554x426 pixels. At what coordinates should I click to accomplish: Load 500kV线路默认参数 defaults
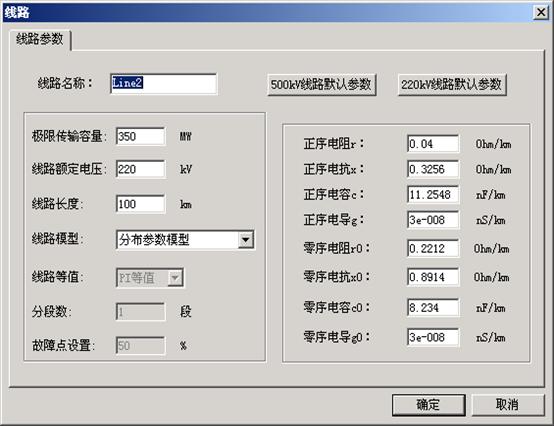[x=321, y=85]
